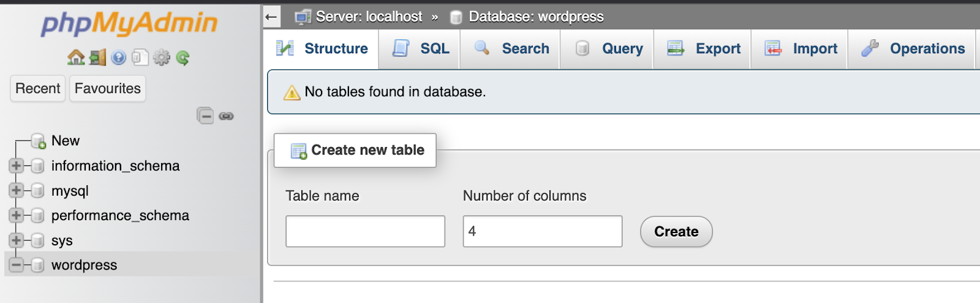Expand the performance_schema database node
Viewport: 980px width, 303px height.
[x=17, y=215]
